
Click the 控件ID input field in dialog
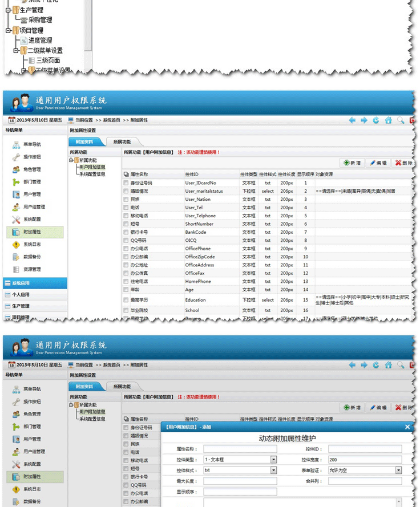point(365,449)
